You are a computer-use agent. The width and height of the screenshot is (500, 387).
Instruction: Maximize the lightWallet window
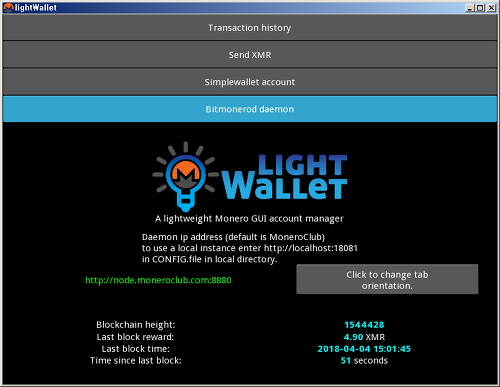[x=480, y=8]
